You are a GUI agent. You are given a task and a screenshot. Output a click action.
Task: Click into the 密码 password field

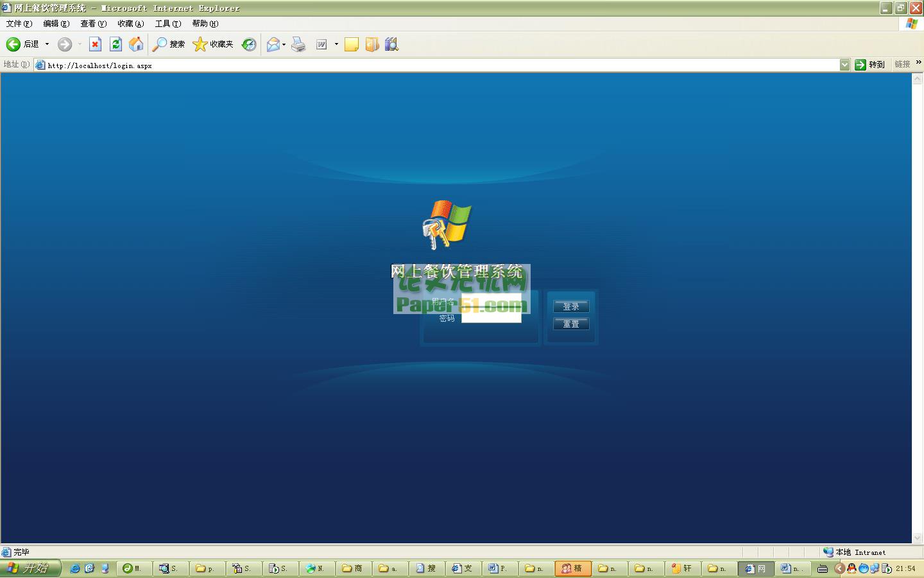[x=492, y=317]
